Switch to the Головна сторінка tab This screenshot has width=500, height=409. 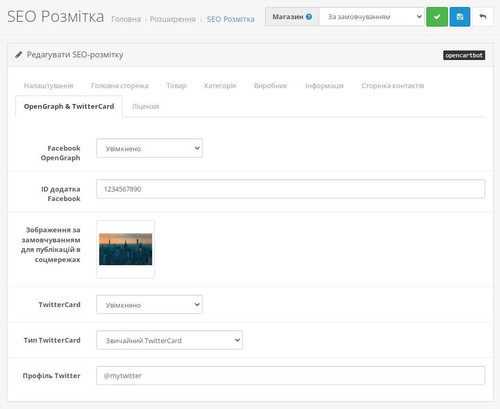120,86
